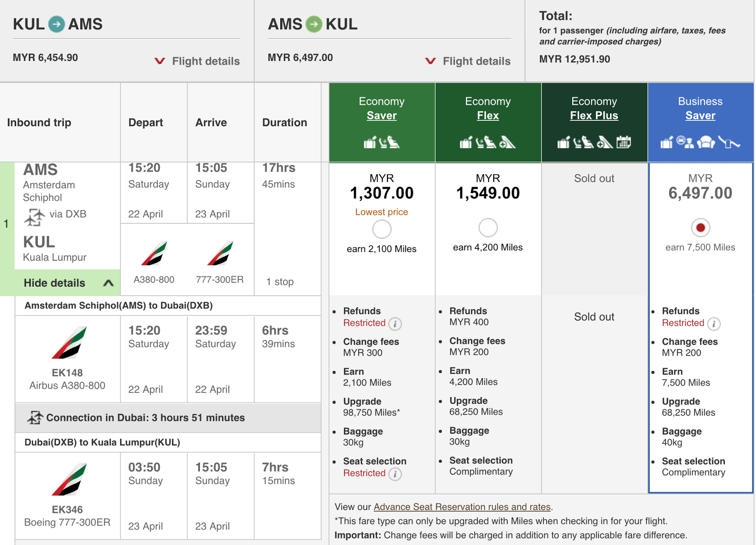Open Advance Seat Reservation rules and rates link

462,506
